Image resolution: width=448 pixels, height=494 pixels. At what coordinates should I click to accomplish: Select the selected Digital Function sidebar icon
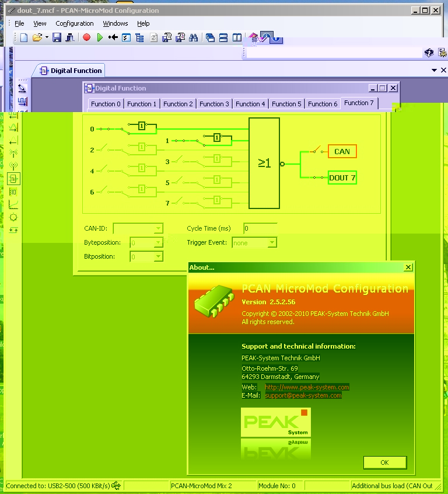point(13,179)
